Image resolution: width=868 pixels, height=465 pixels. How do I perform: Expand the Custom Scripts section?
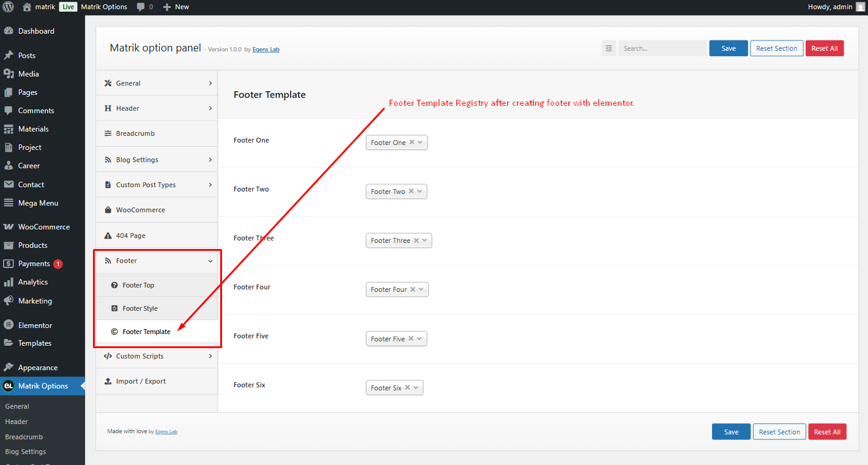coord(157,356)
